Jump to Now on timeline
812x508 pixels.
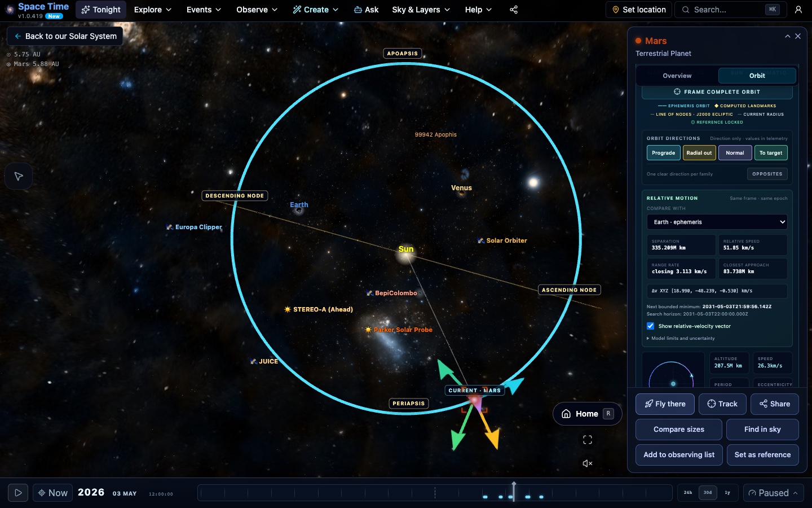click(x=52, y=493)
